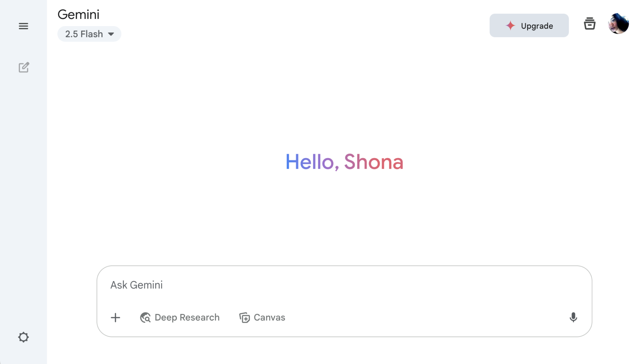The image size is (640, 364).
Task: Click the word Shona in the greeting
Action: coord(373,162)
